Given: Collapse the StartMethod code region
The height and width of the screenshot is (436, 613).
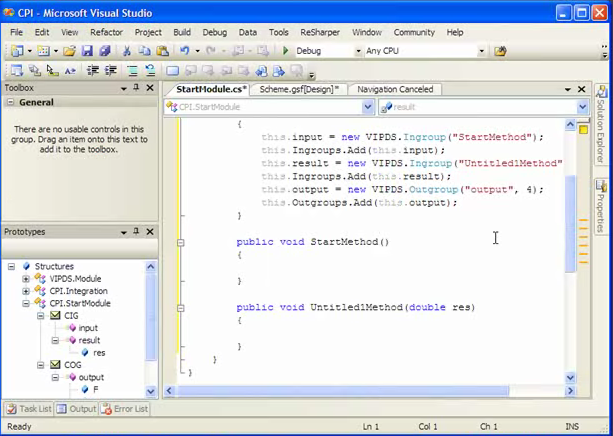Looking at the screenshot, I should point(181,242).
